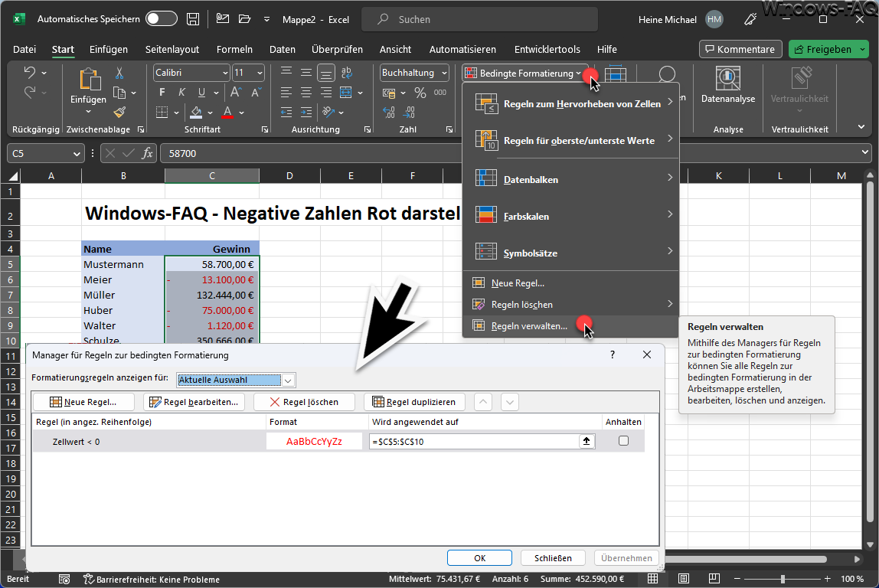
Task: Toggle Automatisches Speichern switch
Action: click(x=161, y=18)
